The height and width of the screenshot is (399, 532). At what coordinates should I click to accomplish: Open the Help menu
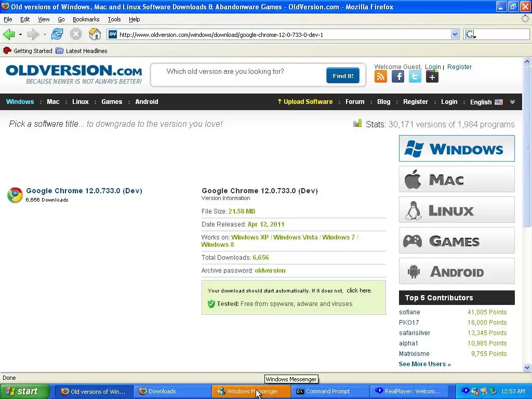[x=135, y=19]
